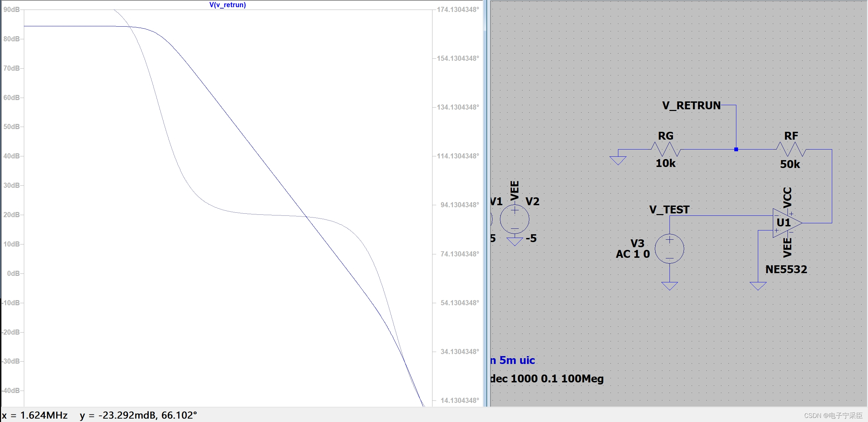Click the 94.1304348° phase axis label

[x=459, y=205]
